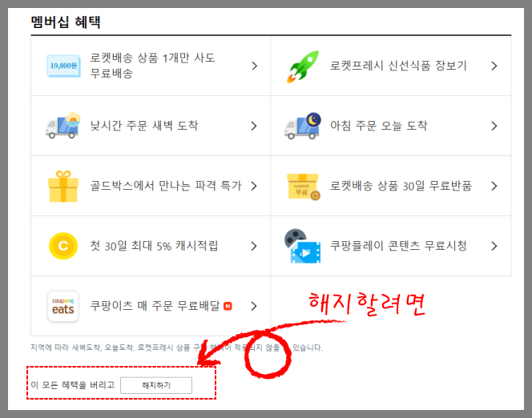Open 로켓프레시 신선식품 장보기 text
Image resolution: width=532 pixels, height=418 pixels.
coord(398,66)
